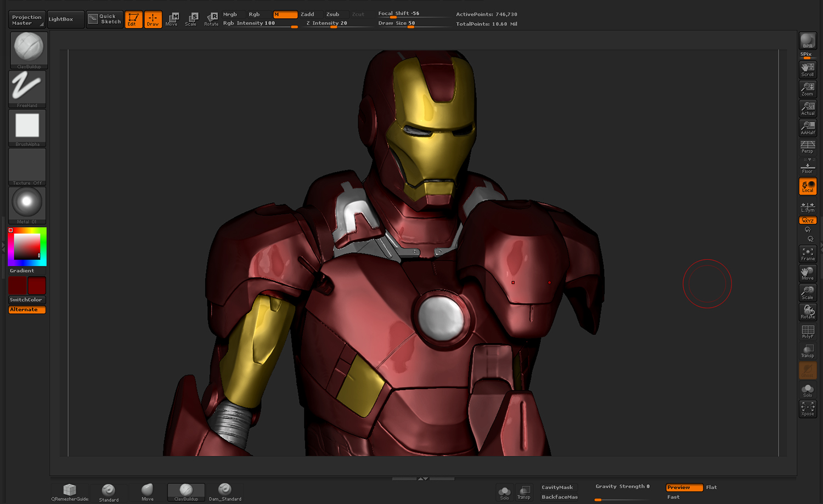Set canvas to Actual size
The width and height of the screenshot is (823, 504).
coord(808,109)
